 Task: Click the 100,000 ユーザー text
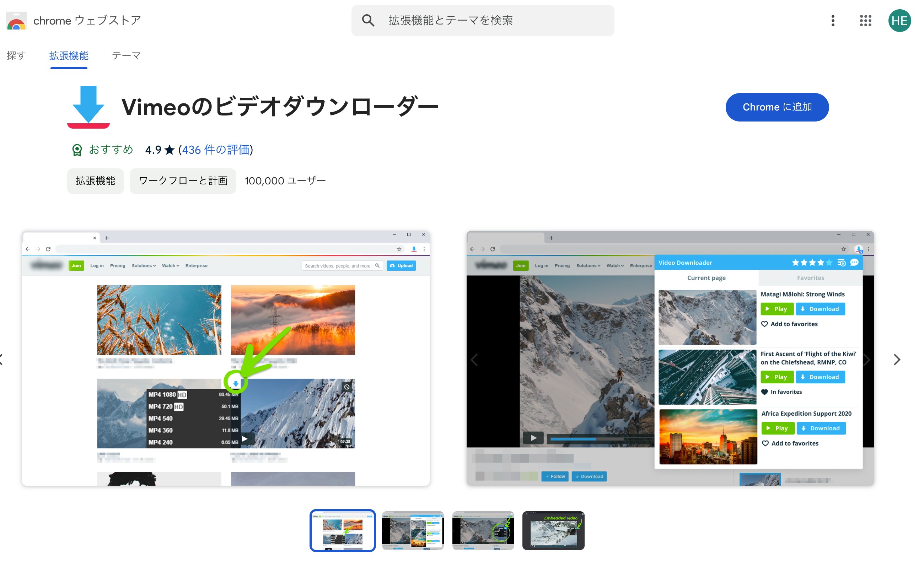(285, 181)
